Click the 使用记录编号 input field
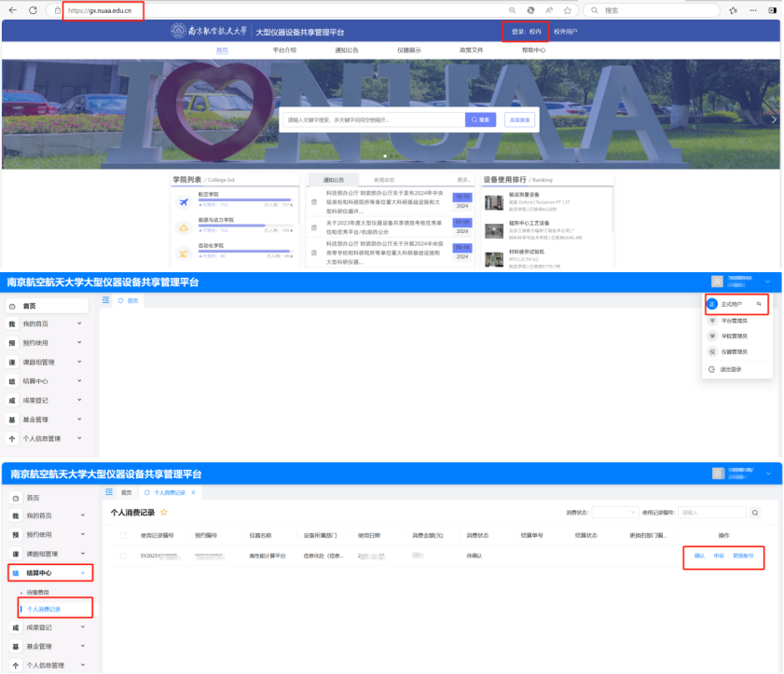The width and height of the screenshot is (784, 674). (x=713, y=512)
